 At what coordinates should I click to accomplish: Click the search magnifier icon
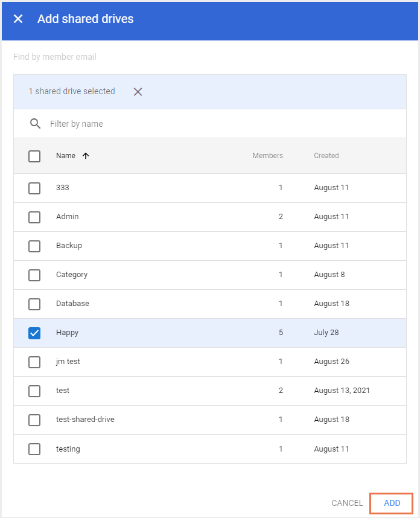35,124
